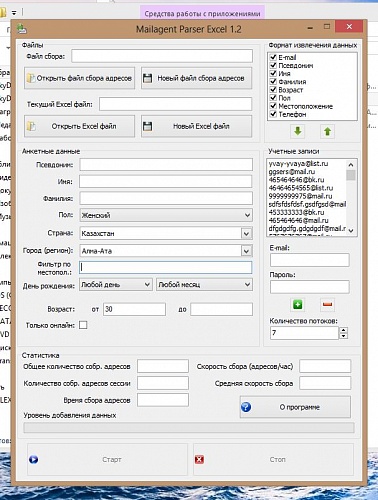This screenshot has width=378, height=500.
Task: Decrease Количество потоков with down stepper
Action: pyautogui.click(x=343, y=336)
